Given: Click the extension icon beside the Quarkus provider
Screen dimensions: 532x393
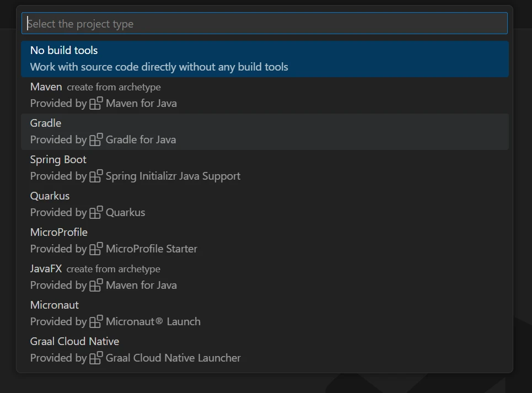Looking at the screenshot, I should click(x=96, y=212).
